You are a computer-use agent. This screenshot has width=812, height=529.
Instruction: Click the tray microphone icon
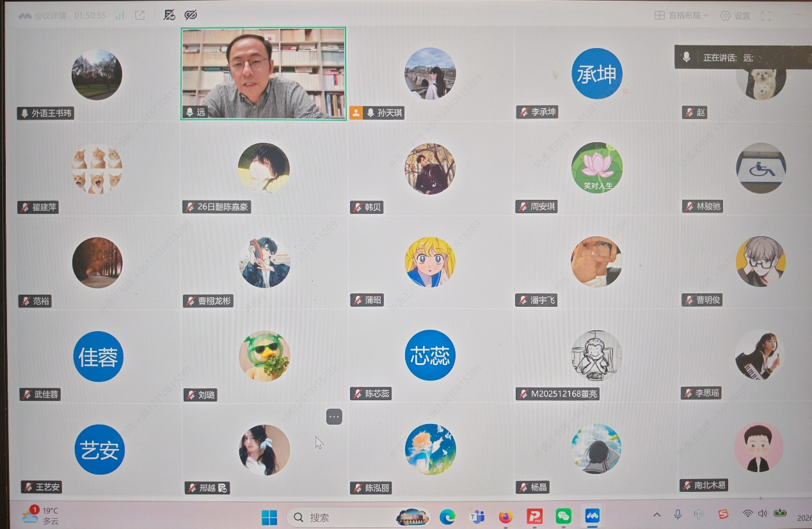(678, 514)
